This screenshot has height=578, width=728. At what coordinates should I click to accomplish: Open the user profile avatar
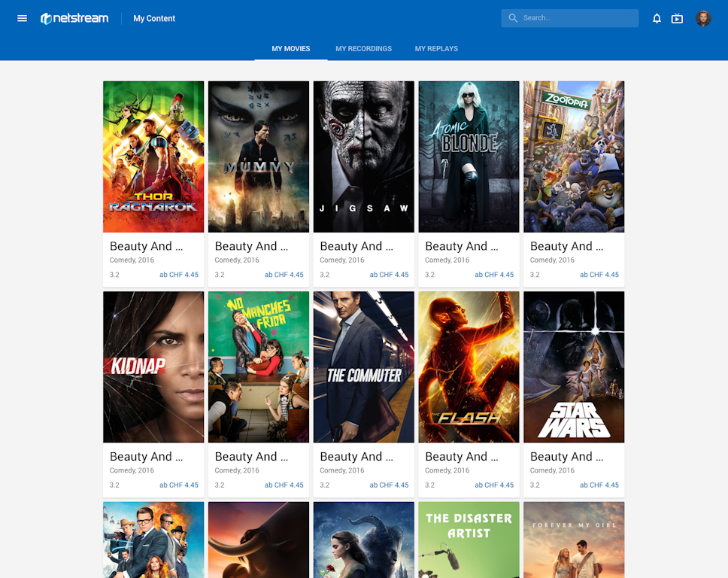703,18
